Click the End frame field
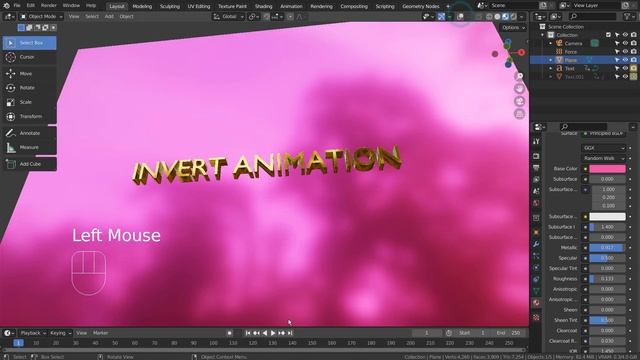 [x=508, y=333]
